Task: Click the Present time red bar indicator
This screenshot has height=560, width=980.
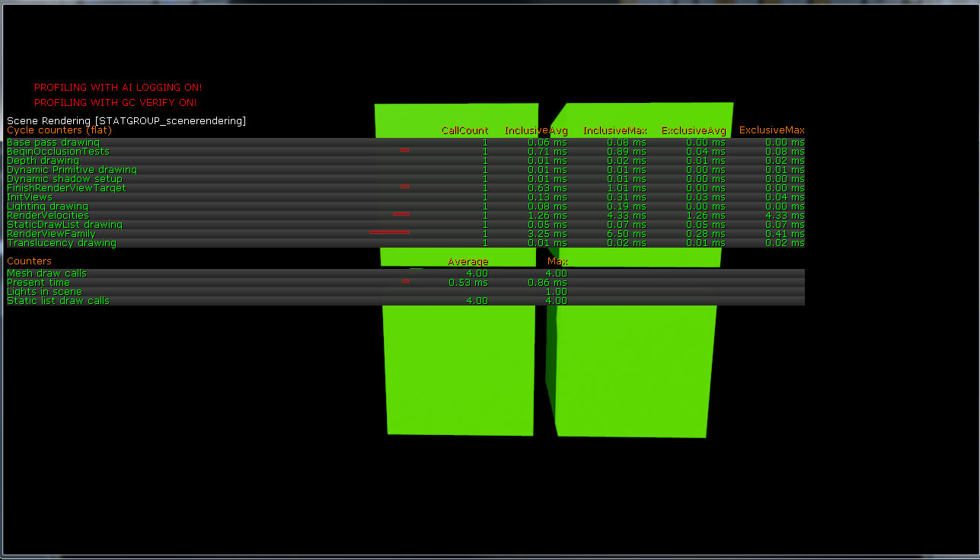Action: pos(406,282)
